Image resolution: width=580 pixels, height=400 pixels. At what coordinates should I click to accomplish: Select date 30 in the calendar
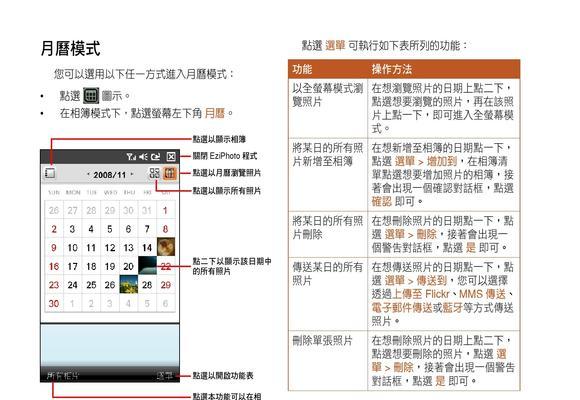54,303
